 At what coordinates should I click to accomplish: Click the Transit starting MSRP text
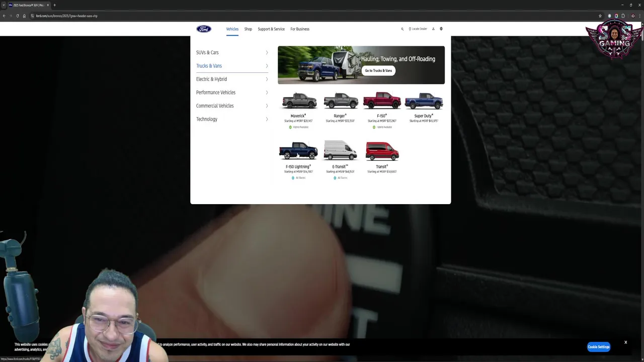tap(382, 172)
